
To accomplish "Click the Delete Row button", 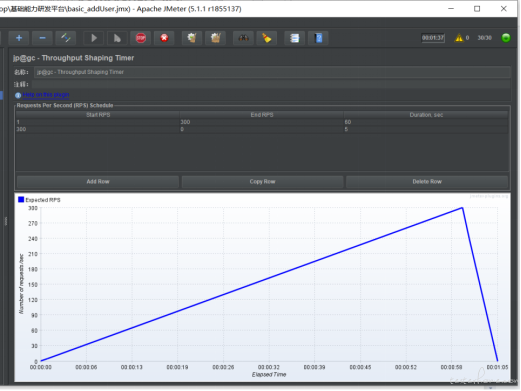I will [427, 182].
